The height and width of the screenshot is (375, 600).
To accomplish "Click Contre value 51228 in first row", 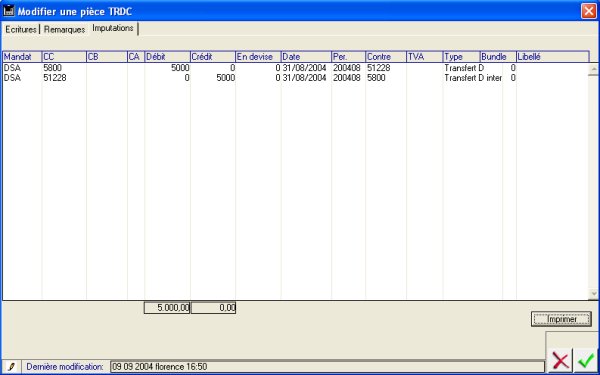I will (378, 68).
